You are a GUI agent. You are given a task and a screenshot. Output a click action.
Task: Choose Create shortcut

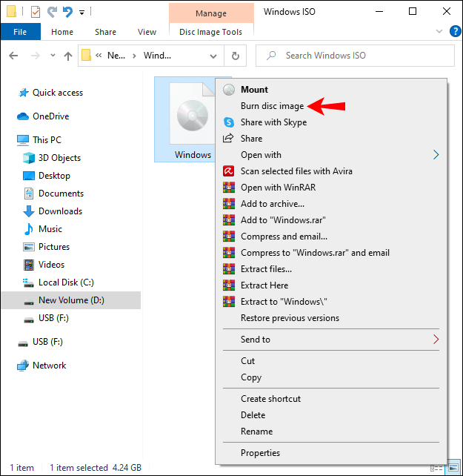pyautogui.click(x=331, y=399)
